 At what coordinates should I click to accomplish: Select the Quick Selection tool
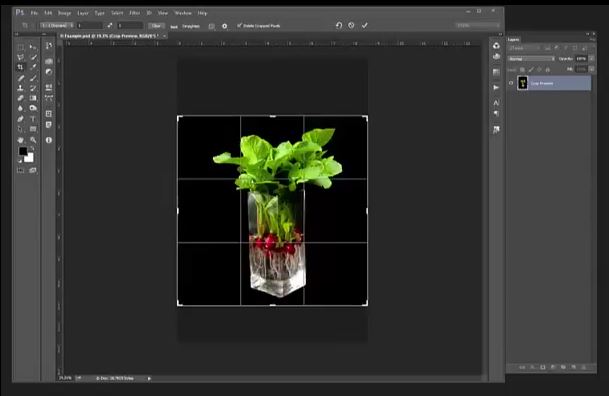click(x=33, y=57)
